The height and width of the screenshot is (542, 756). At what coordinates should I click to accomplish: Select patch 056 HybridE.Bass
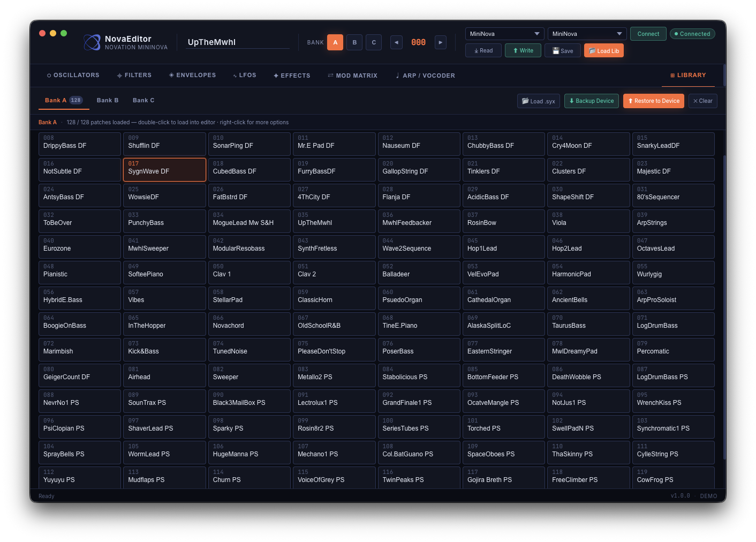coord(80,298)
